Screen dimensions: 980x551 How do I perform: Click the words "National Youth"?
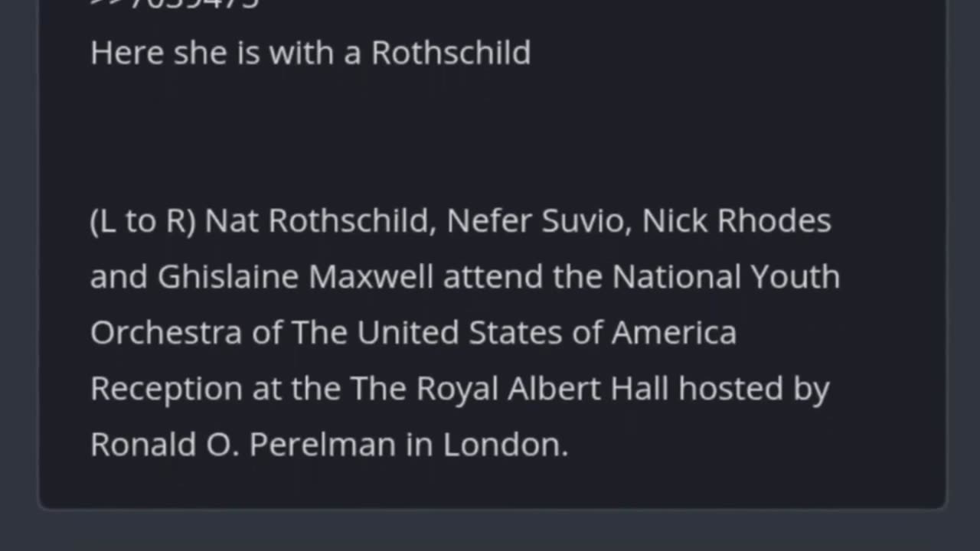(726, 277)
